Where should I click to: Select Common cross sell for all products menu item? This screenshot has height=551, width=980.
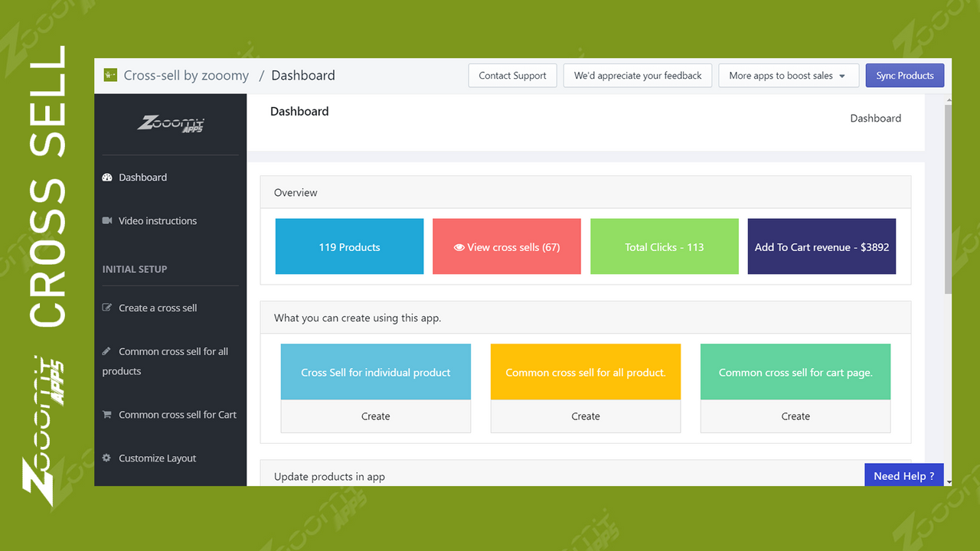[x=165, y=361]
